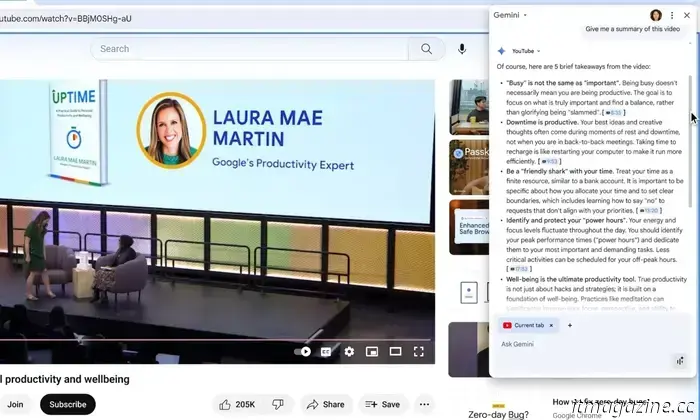Viewport: 700px width, 420px height.
Task: Open the Zero-day Bug video thumbnail
Action: [x=498, y=412]
